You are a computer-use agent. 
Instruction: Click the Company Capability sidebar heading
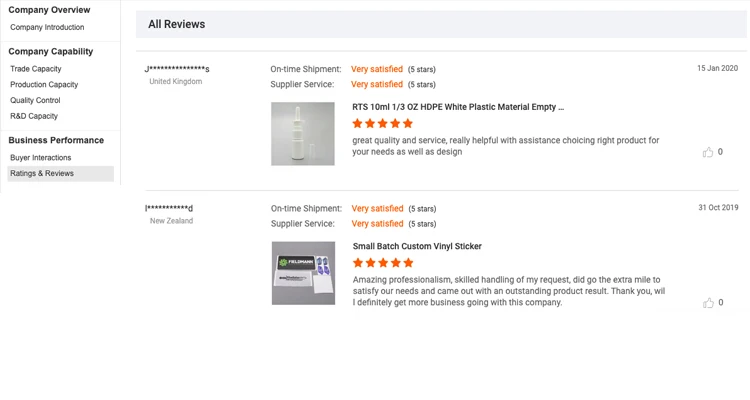pyautogui.click(x=51, y=51)
